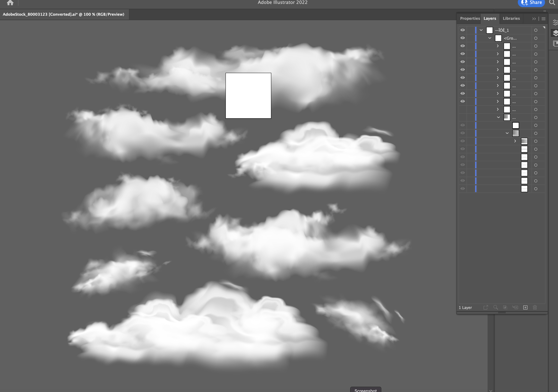Expand the first sublayer under <Gro...
The height and width of the screenshot is (392, 558).
498,46
